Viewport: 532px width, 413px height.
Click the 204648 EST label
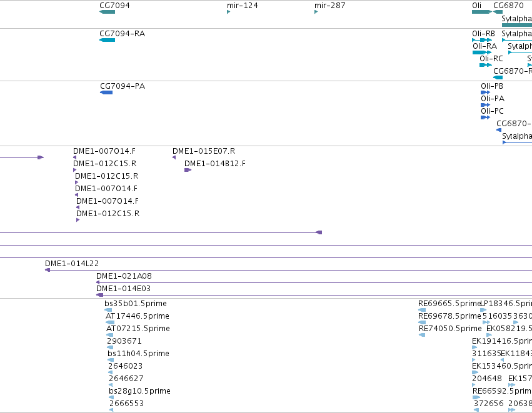(487, 379)
